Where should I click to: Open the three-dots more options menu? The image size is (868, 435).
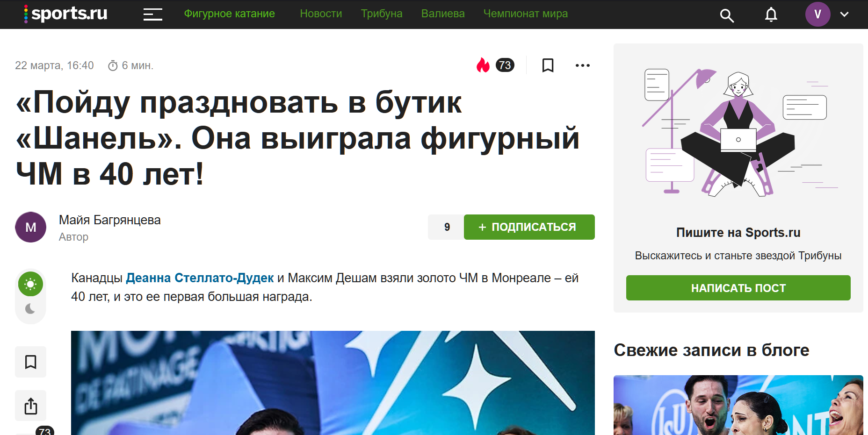coord(583,65)
